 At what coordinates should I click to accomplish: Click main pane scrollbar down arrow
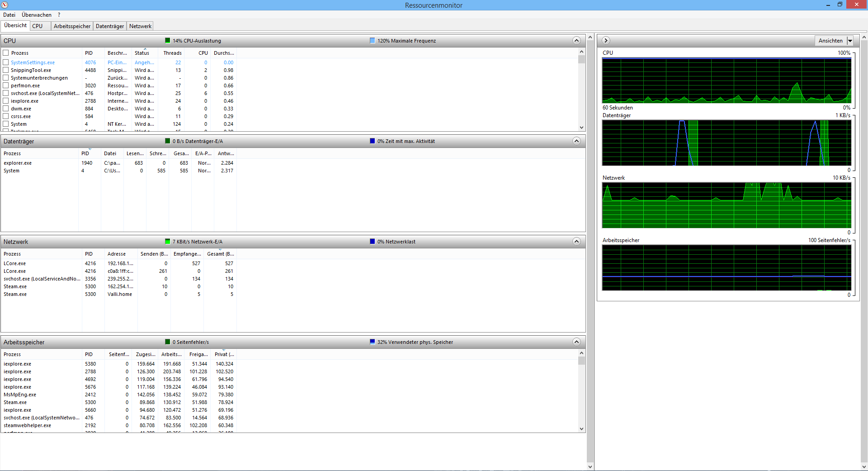click(590, 466)
